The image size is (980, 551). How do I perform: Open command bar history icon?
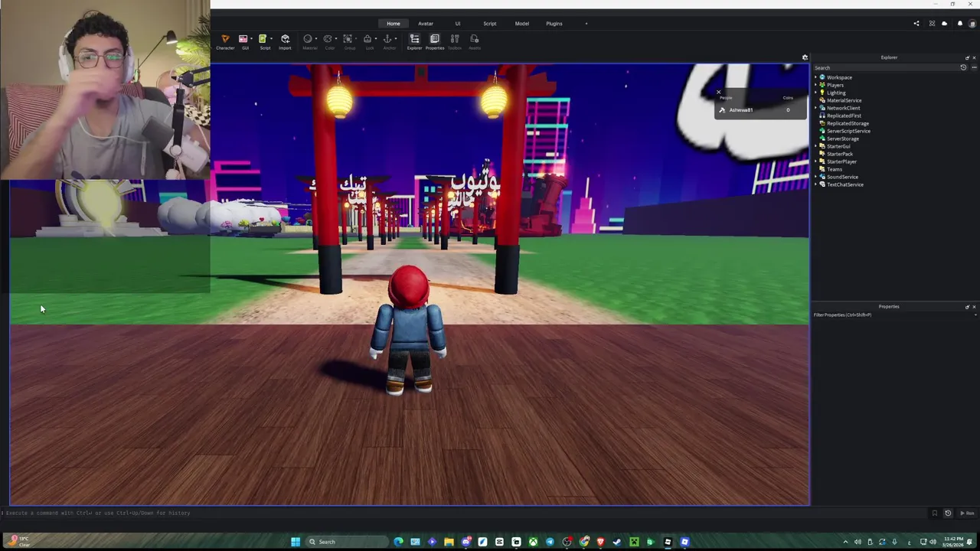(x=948, y=513)
